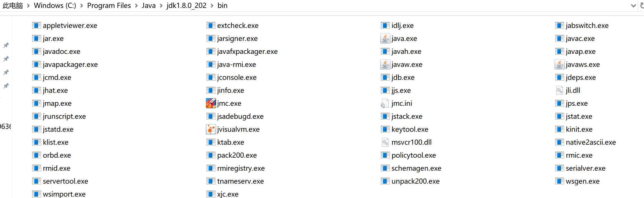Select file name jabswitch.exe

click(587, 26)
